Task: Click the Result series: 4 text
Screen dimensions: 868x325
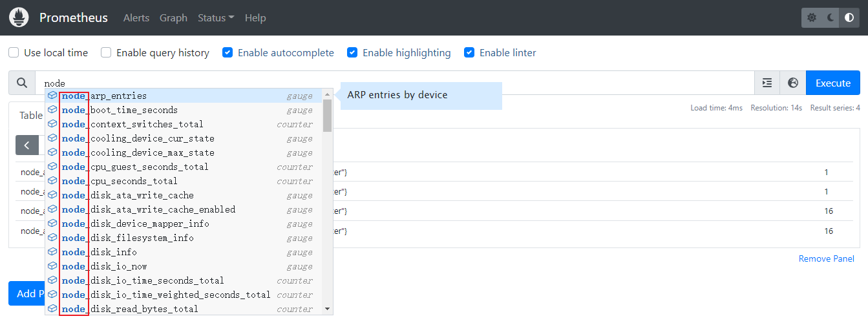Action: tap(835, 108)
